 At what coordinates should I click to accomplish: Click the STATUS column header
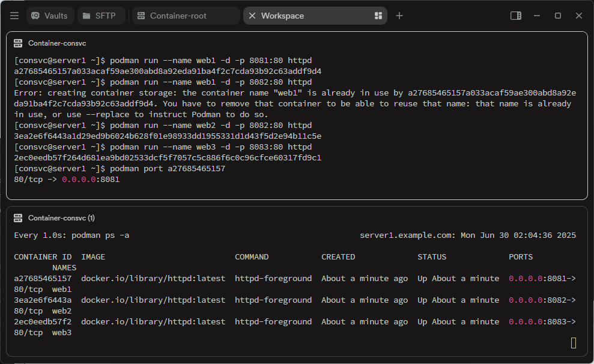tap(431, 257)
